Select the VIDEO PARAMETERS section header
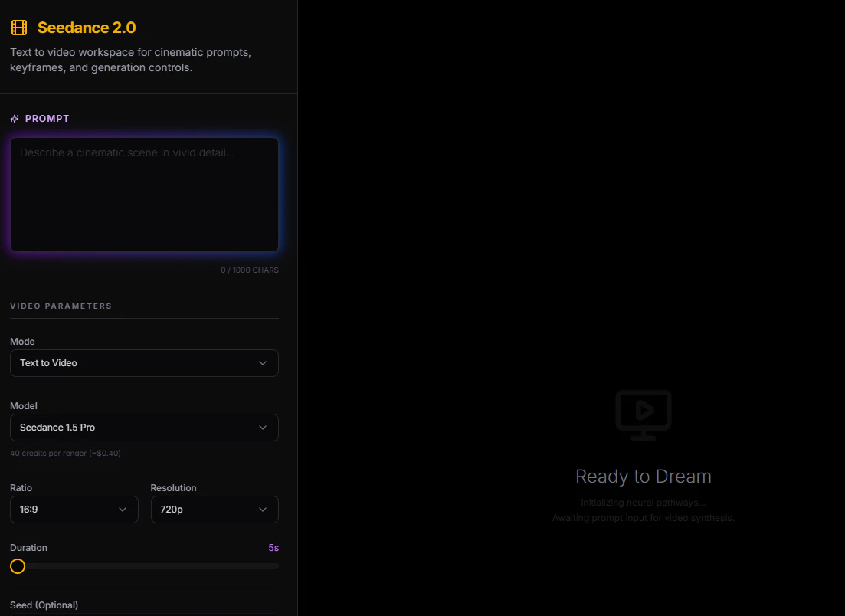The height and width of the screenshot is (616, 845). pos(61,305)
